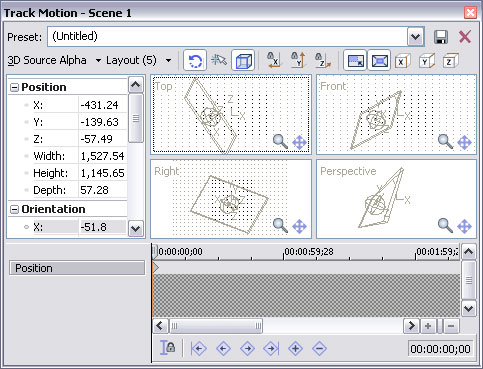The height and width of the screenshot is (369, 483).
Task: Save the preset with the floppy disk icon
Action: click(441, 37)
